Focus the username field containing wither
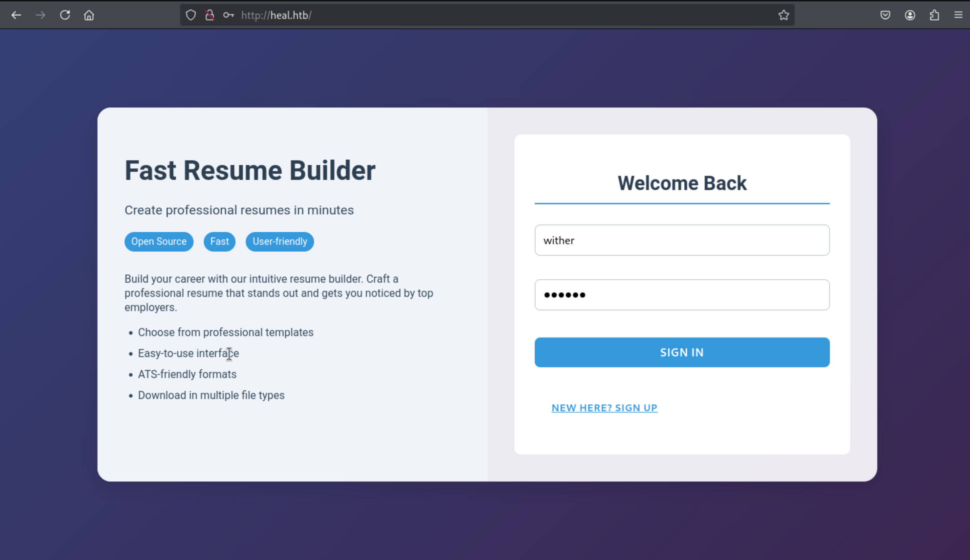The width and height of the screenshot is (970, 560). 682,240
